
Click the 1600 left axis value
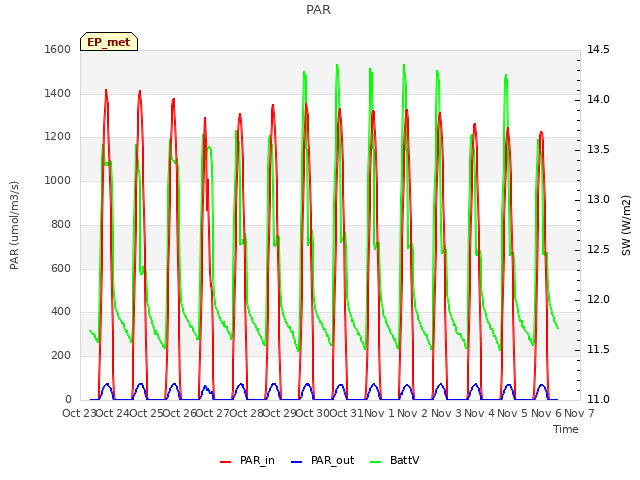[58, 49]
